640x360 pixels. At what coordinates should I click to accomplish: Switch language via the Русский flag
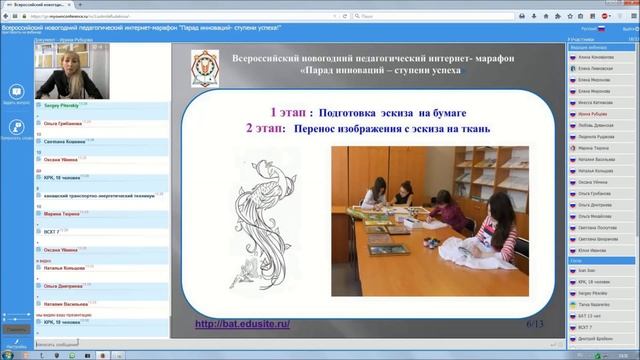[x=601, y=29]
